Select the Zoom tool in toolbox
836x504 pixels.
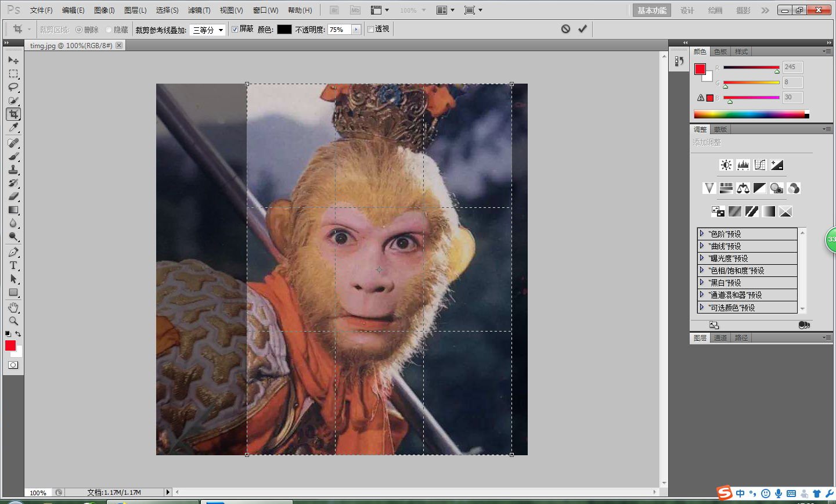click(x=13, y=321)
